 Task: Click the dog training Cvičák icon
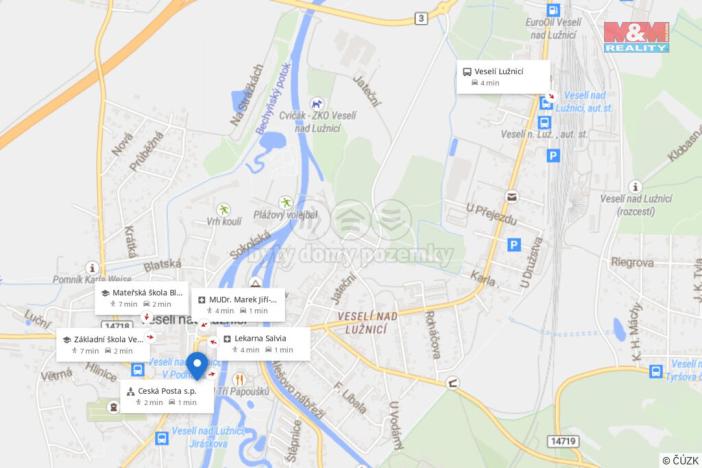point(317,104)
